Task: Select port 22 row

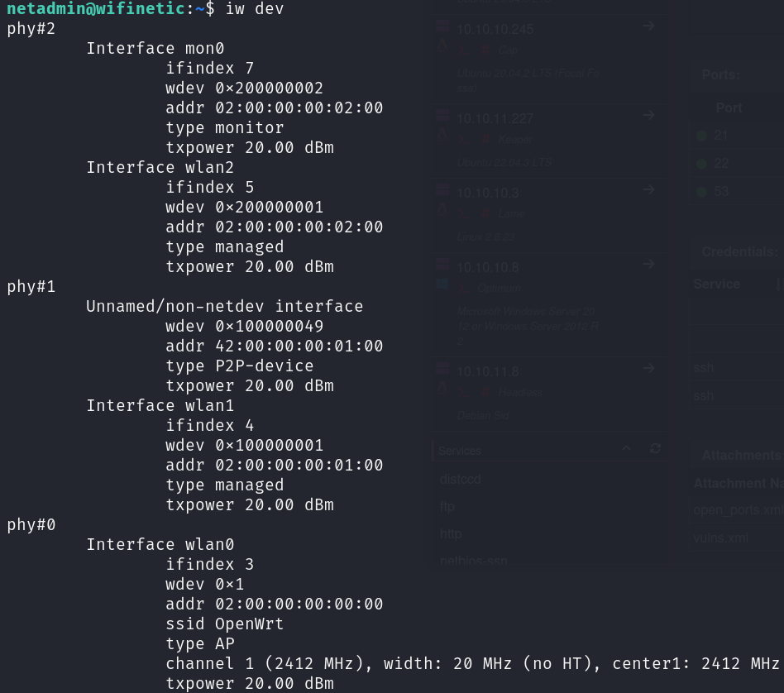Action: pyautogui.click(x=737, y=163)
